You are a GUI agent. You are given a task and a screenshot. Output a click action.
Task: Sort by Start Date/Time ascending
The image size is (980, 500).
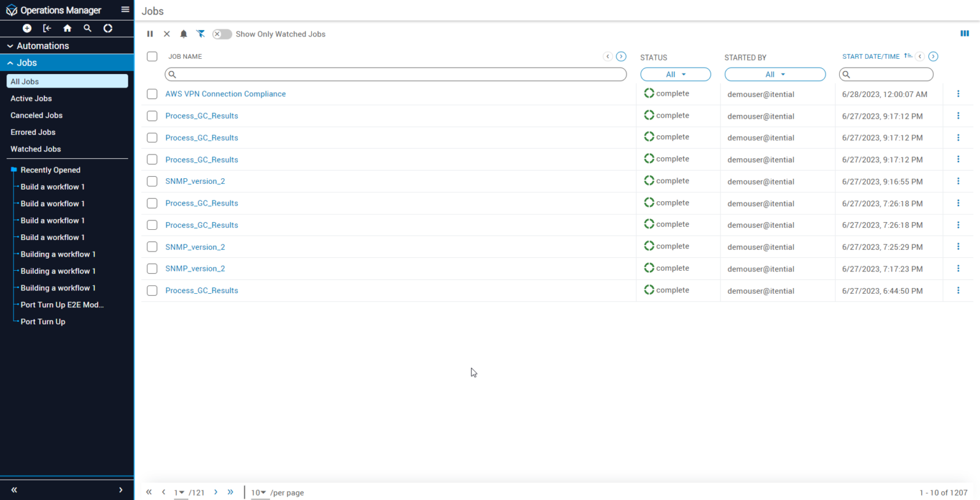pos(909,56)
